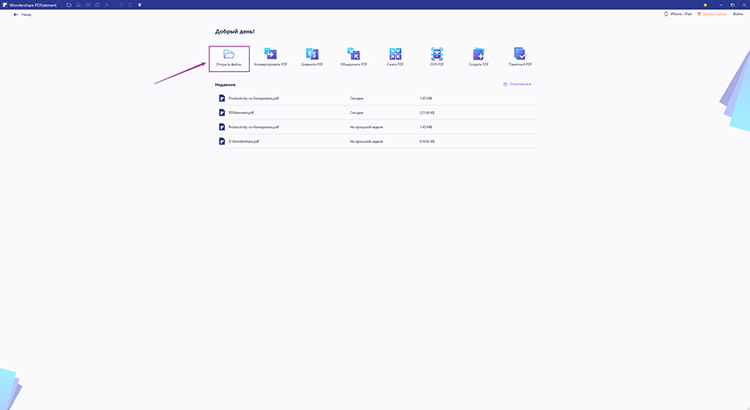This screenshot has width=750, height=410.
Task: Start the OCR PDF tool
Action: [436, 57]
